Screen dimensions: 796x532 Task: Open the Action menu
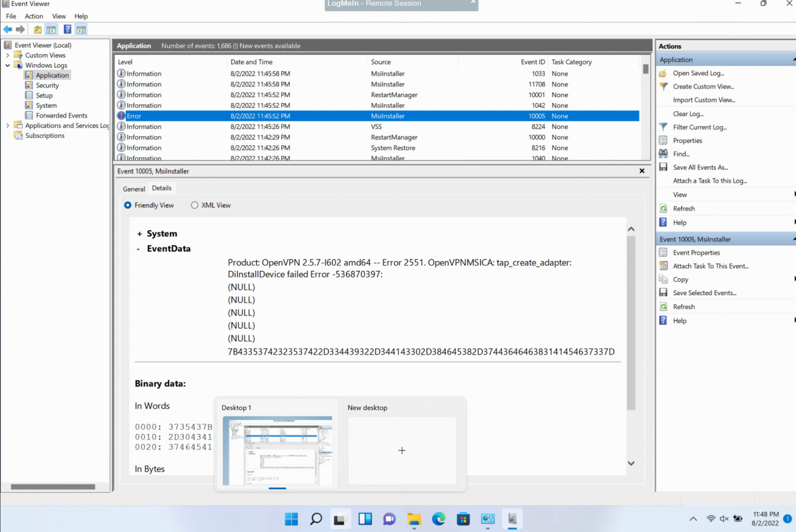(34, 16)
